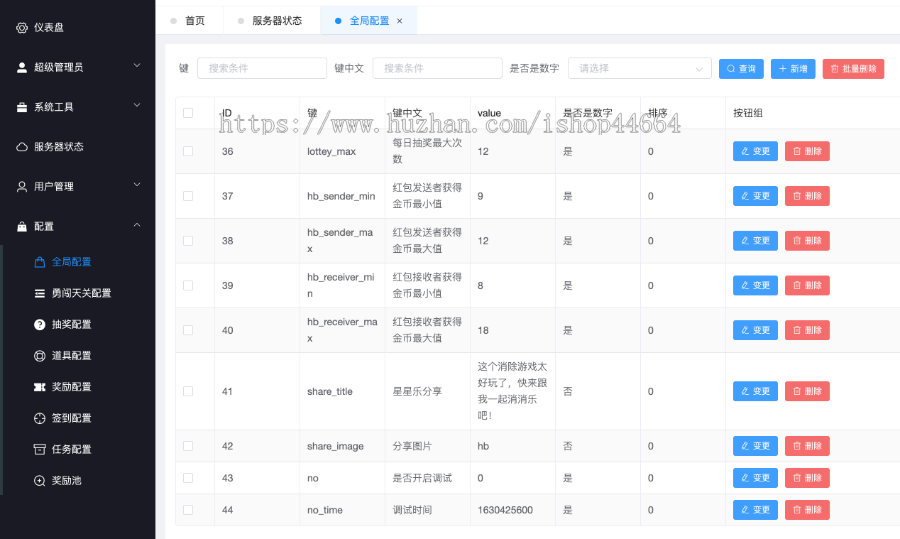Check the row with ID 37
This screenshot has height=539, width=900.
pyautogui.click(x=188, y=196)
